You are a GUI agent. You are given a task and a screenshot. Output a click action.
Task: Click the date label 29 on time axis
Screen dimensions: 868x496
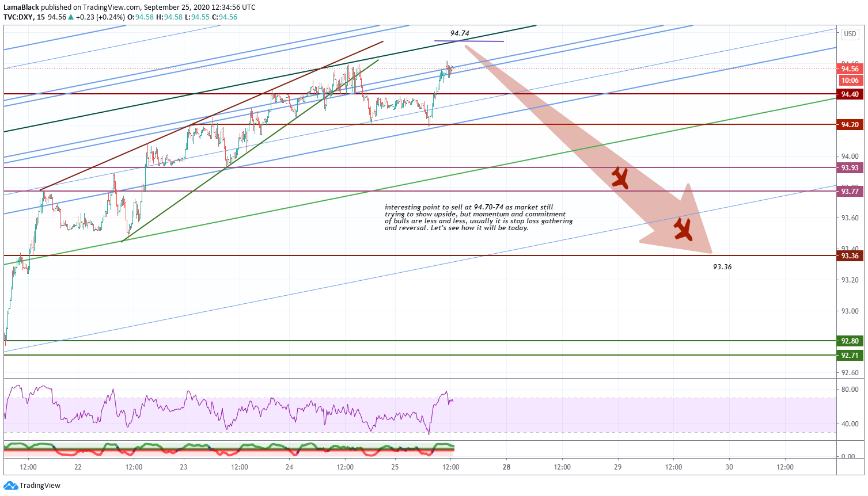(617, 467)
